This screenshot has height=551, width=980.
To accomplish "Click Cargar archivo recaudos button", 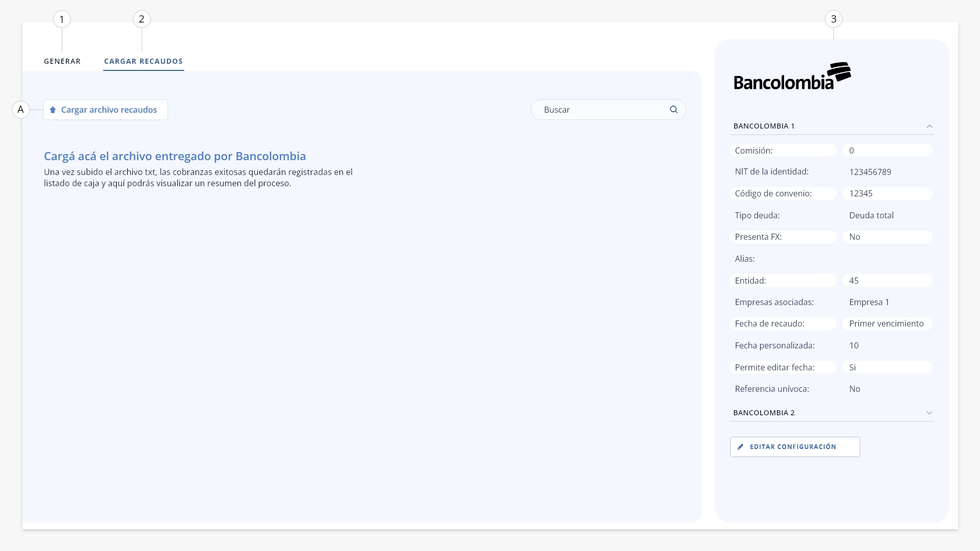I will tap(106, 110).
